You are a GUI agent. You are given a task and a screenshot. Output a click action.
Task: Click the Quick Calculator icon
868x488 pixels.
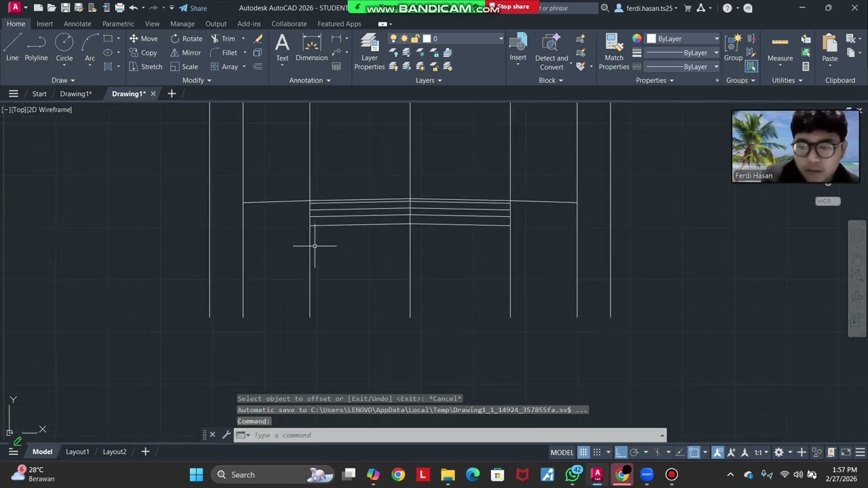point(806,66)
